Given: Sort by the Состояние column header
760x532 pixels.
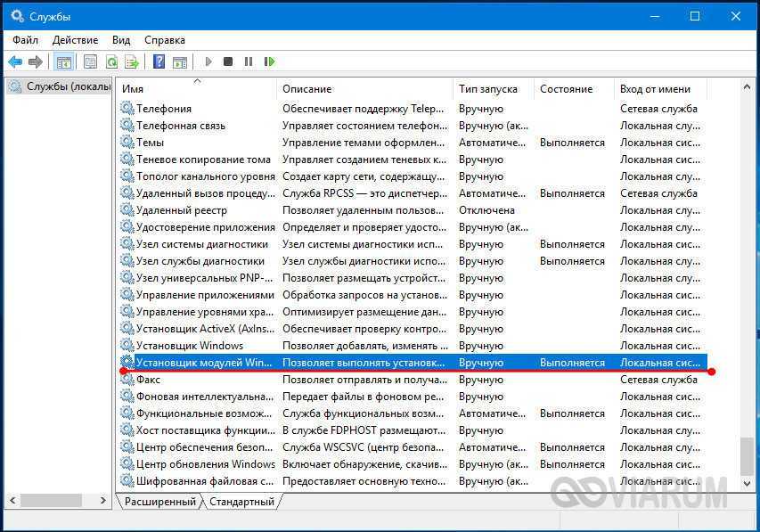Looking at the screenshot, I should click(566, 89).
